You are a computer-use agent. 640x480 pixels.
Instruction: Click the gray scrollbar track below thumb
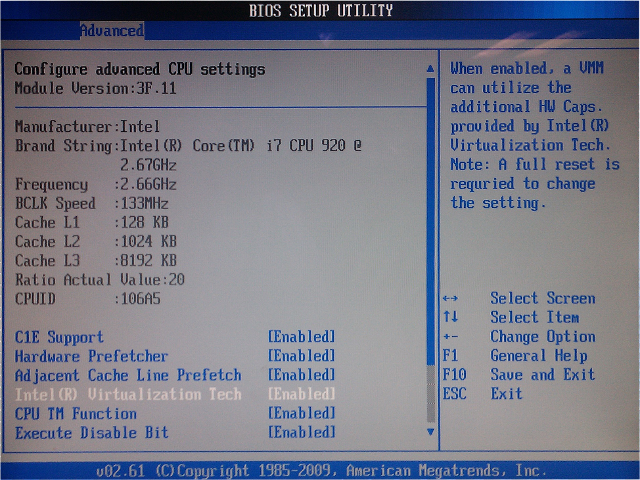pos(431,393)
